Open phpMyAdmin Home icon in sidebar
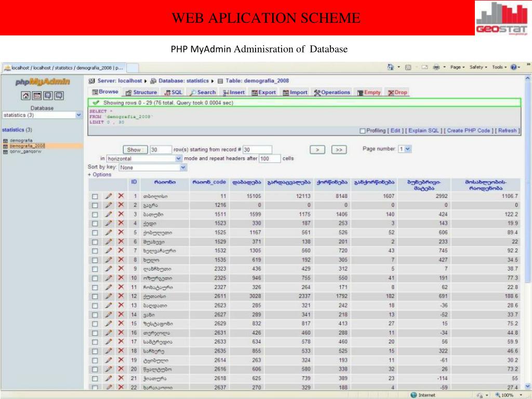Image resolution: width=532 pixels, height=399 pixels. (26, 96)
